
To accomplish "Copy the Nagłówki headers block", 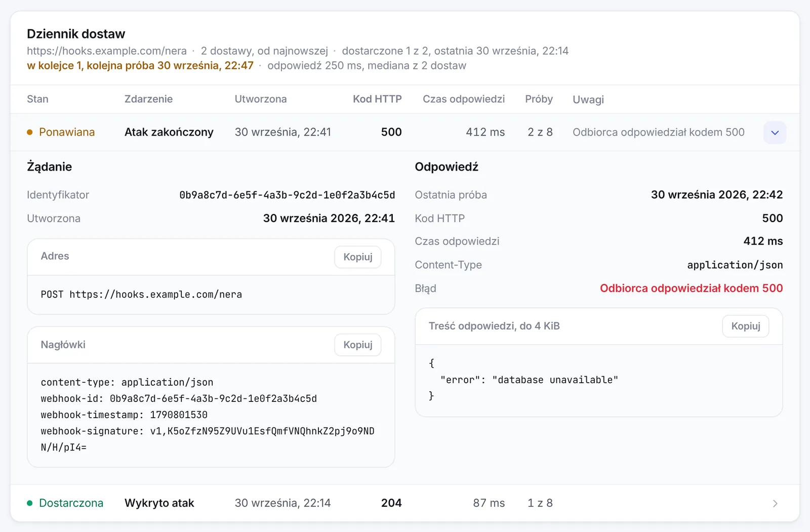I will point(358,345).
